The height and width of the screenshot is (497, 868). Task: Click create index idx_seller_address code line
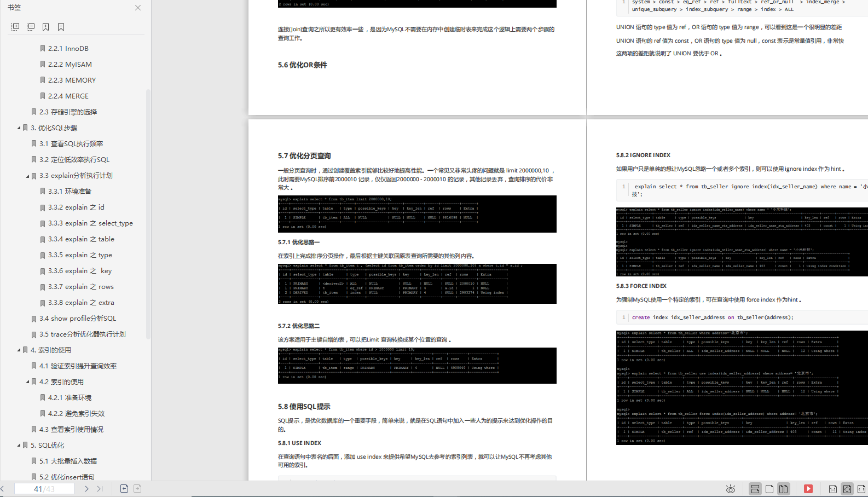pyautogui.click(x=713, y=317)
